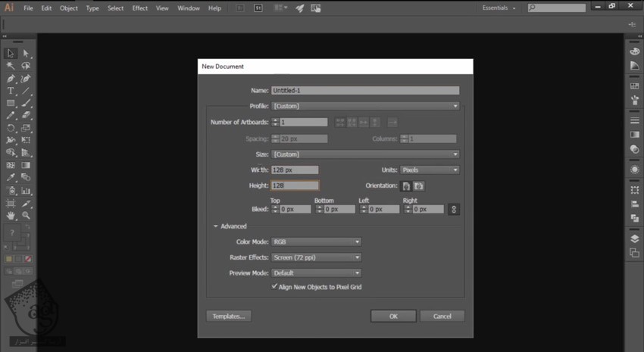Select the Paintbrush tool
Image resolution: width=644 pixels, height=352 pixels.
pos(26,104)
